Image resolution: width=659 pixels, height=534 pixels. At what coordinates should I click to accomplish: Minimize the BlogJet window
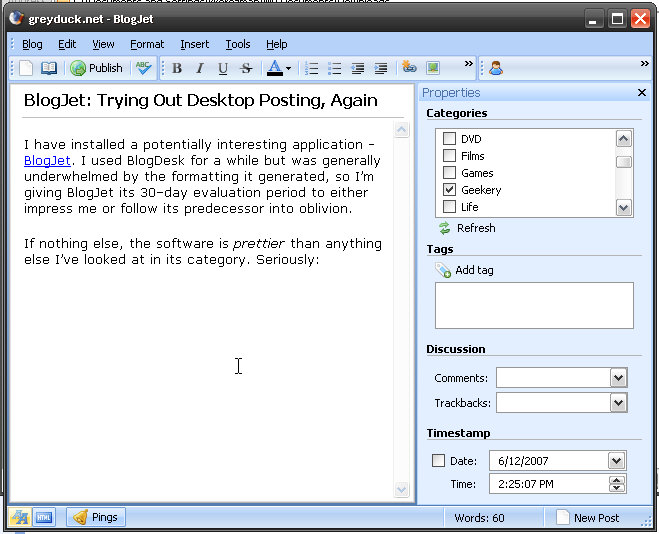593,19
